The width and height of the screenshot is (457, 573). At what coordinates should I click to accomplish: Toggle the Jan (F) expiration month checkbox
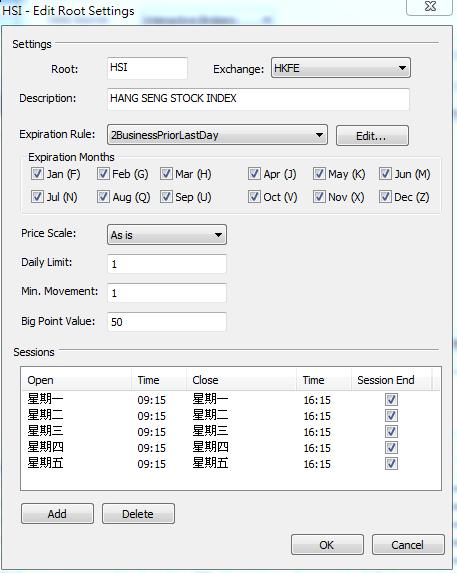(37, 174)
